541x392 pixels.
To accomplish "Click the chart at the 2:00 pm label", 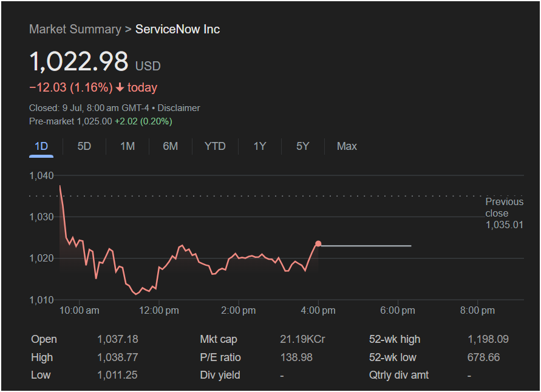I will pos(239,310).
